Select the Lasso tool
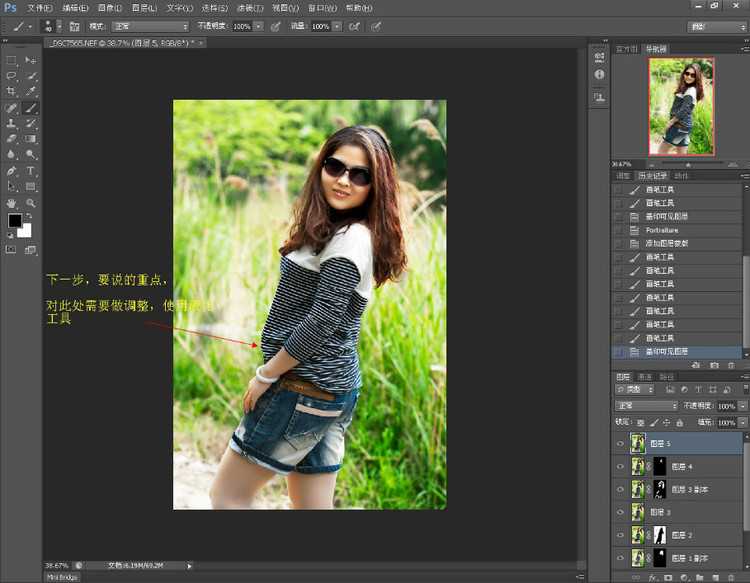The image size is (750, 583). point(11,76)
